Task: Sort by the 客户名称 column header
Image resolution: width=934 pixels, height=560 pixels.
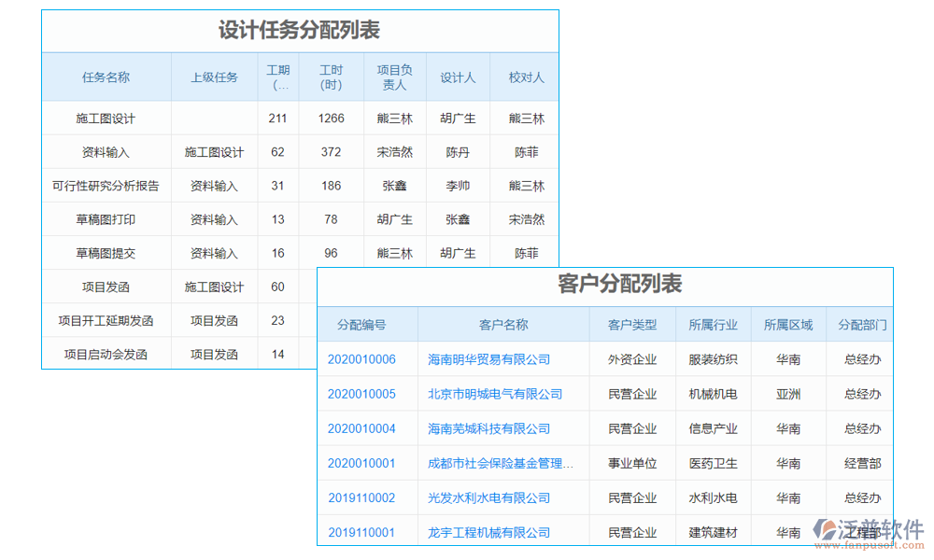Action: point(502,324)
